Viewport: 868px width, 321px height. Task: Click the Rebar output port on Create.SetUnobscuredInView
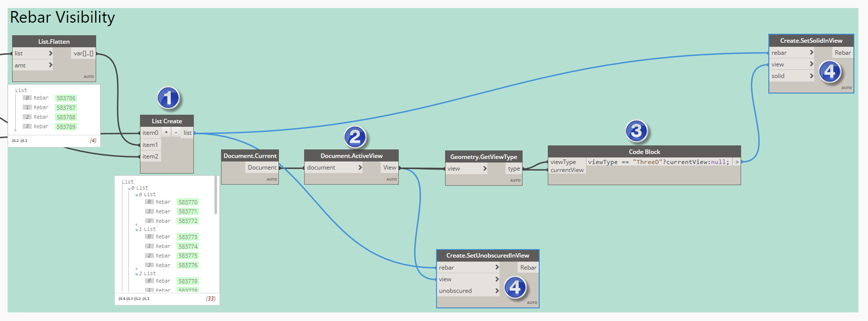[528, 267]
